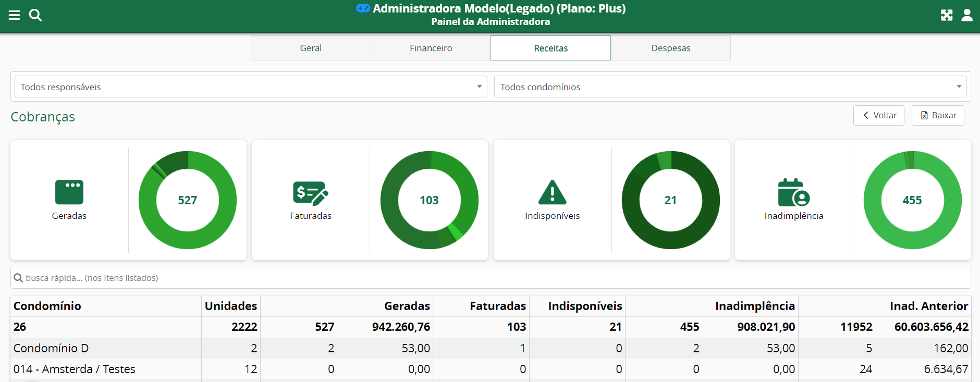Toggle fullscreen with the expand icon
Image resolution: width=980 pixels, height=382 pixels.
947,15
